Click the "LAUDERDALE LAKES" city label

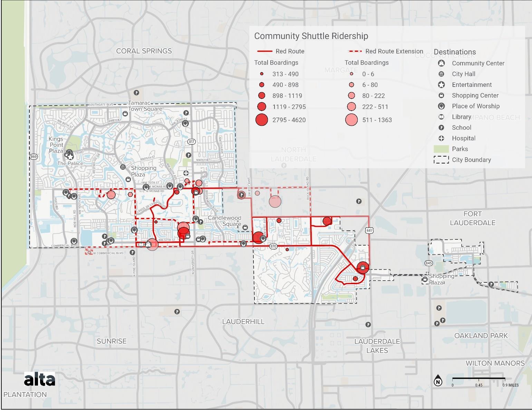tap(377, 346)
